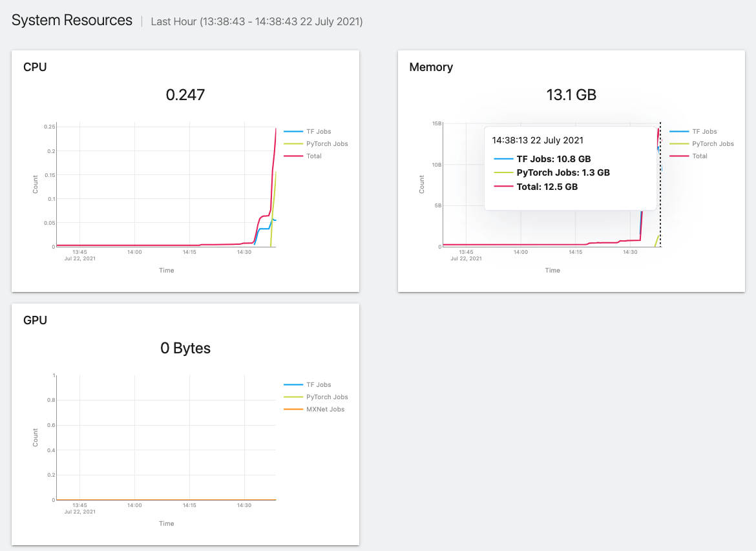The image size is (756, 551).
Task: Toggle Total series in Memory chart legend
Action: pos(689,156)
